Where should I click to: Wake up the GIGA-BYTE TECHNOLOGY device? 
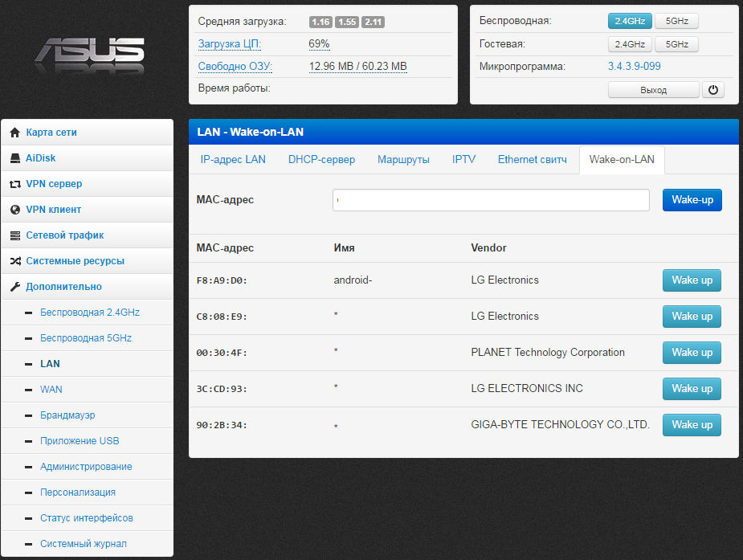click(x=692, y=425)
